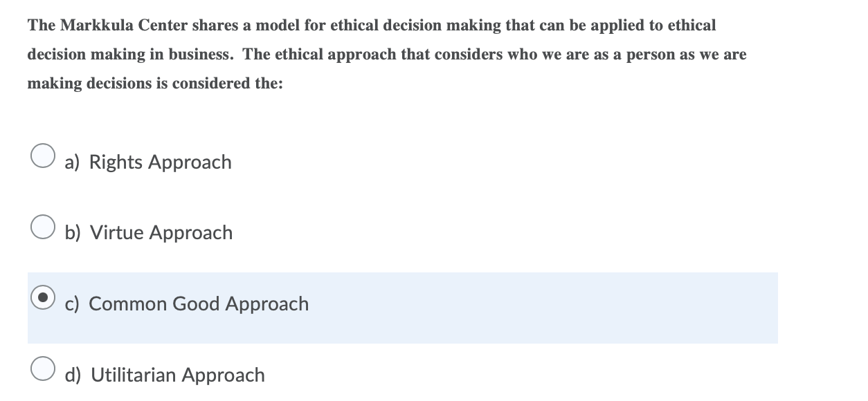This screenshot has height=401, width=868.
Task: Choose answer option a
Action: point(148,162)
